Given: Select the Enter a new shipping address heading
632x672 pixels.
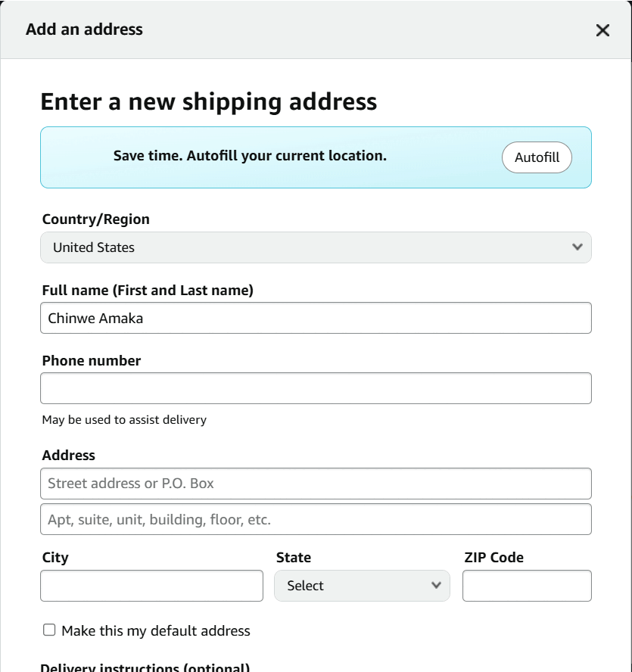Looking at the screenshot, I should [210, 101].
